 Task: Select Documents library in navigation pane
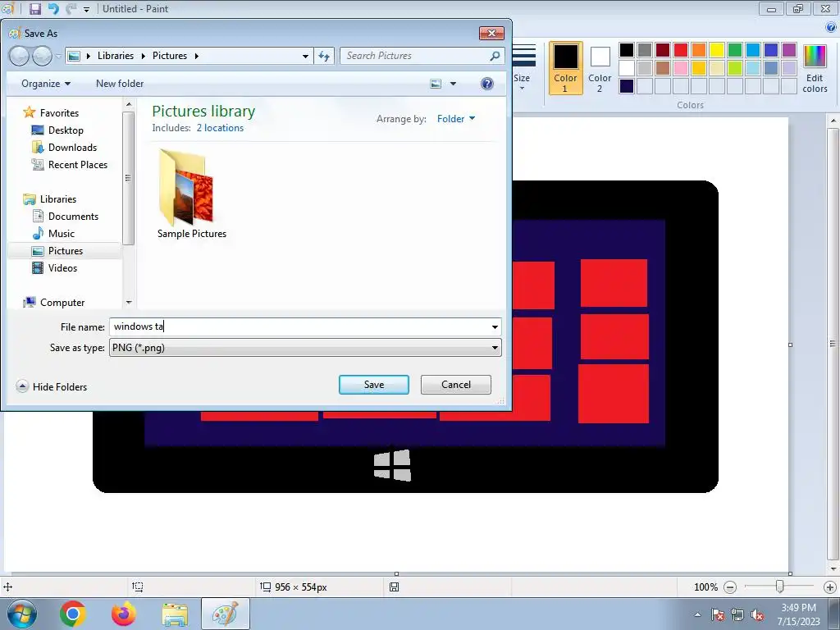click(x=73, y=217)
